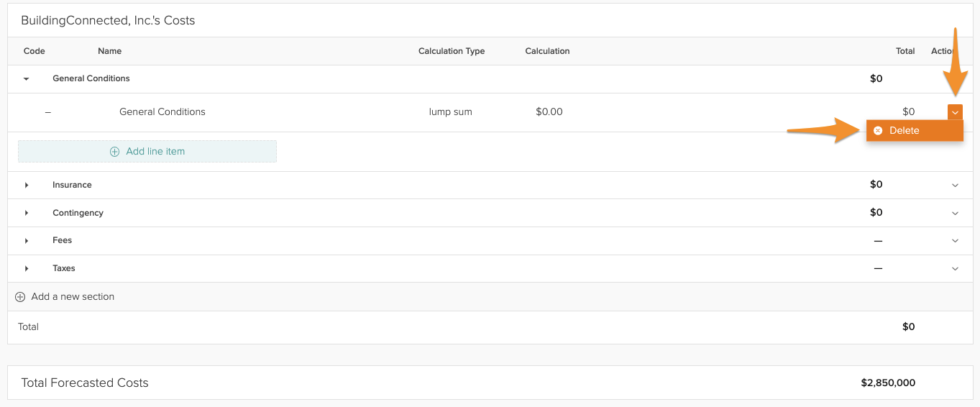
Task: Click the lump sum calculation type
Action: pos(451,112)
